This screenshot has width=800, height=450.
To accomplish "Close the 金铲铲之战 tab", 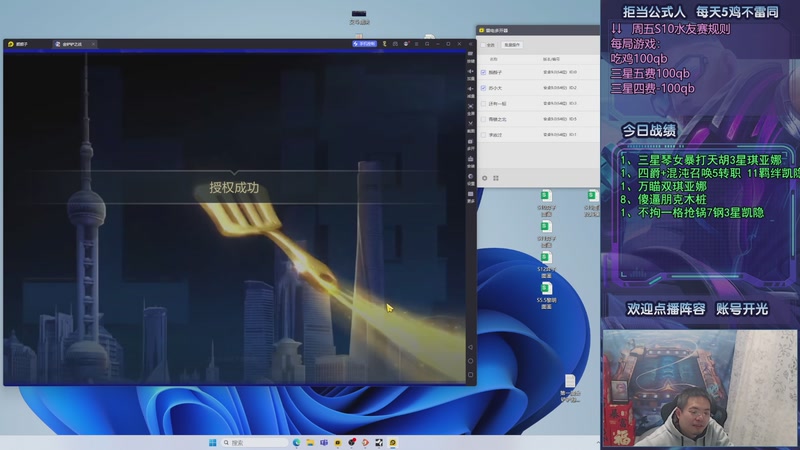I will click(93, 44).
